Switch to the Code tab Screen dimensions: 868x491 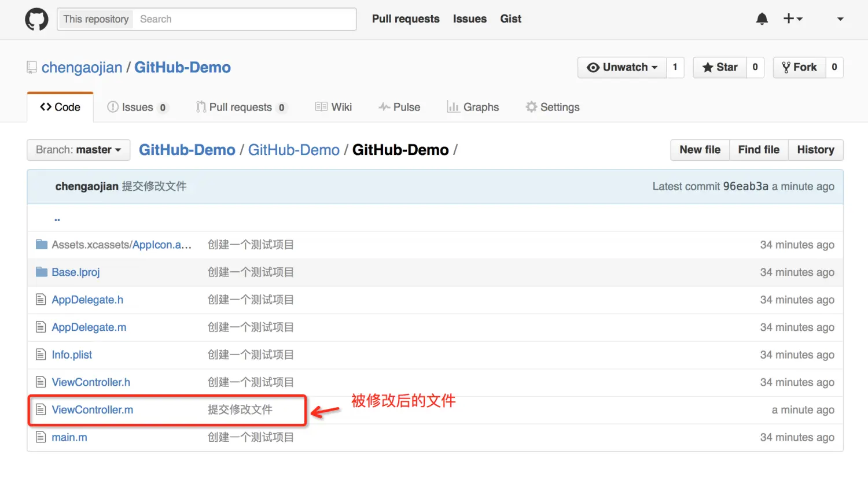point(60,107)
